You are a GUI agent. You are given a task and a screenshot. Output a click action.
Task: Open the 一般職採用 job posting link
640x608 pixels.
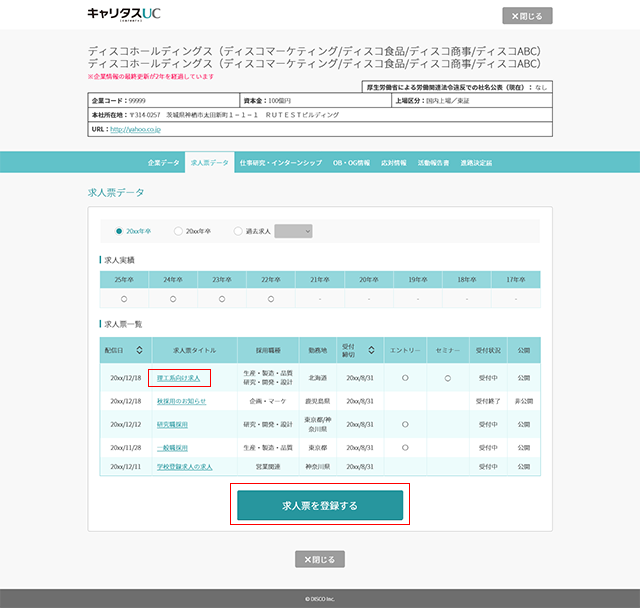pyautogui.click(x=172, y=448)
